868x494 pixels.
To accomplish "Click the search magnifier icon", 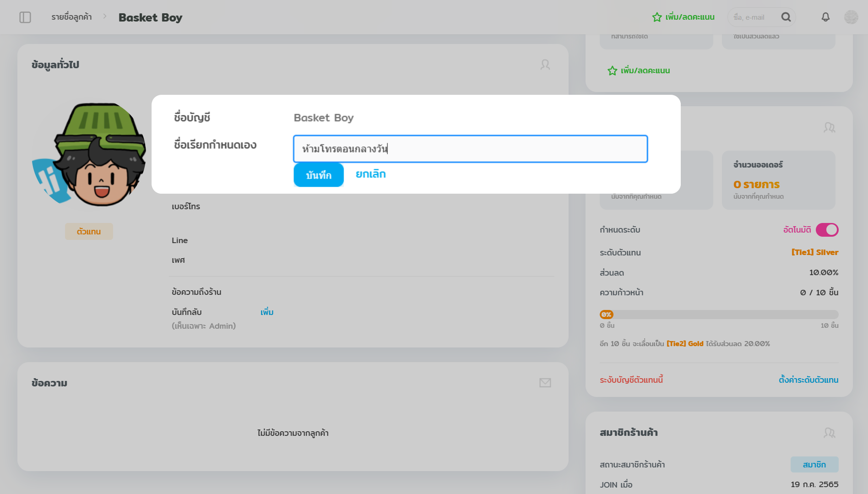I will pos(787,17).
